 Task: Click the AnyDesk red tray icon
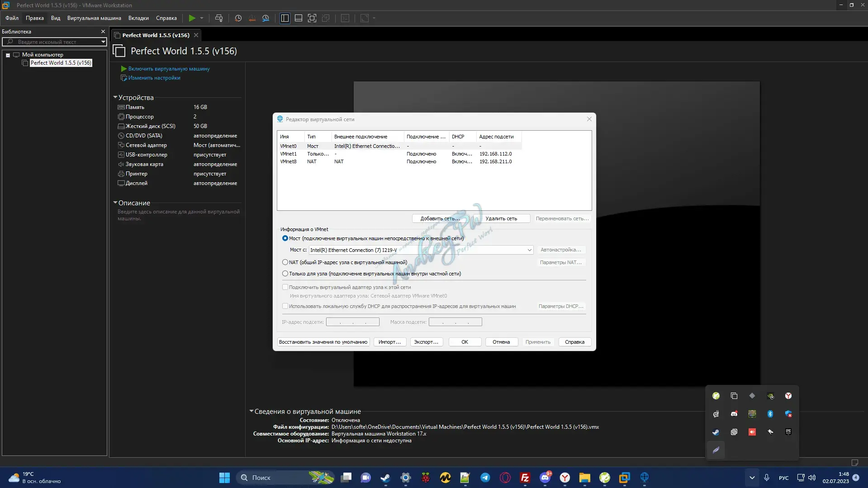(x=752, y=432)
